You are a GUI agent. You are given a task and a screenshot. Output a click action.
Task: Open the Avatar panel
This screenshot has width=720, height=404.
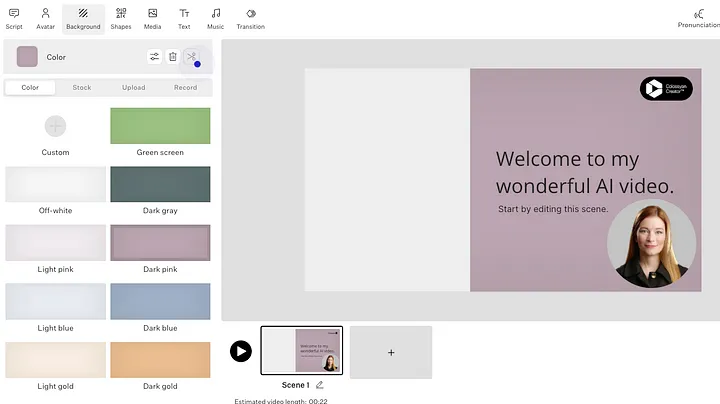pyautogui.click(x=45, y=19)
